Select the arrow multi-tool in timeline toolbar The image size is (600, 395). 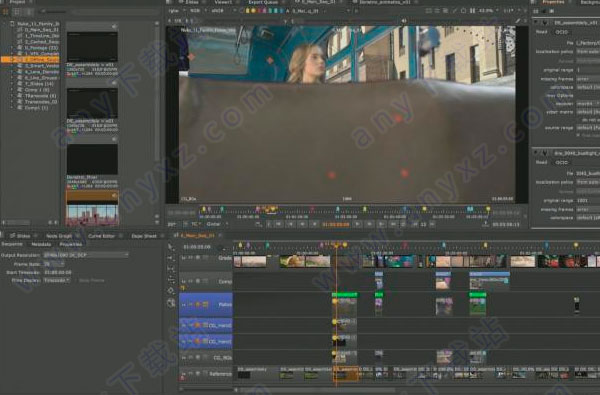[171, 247]
